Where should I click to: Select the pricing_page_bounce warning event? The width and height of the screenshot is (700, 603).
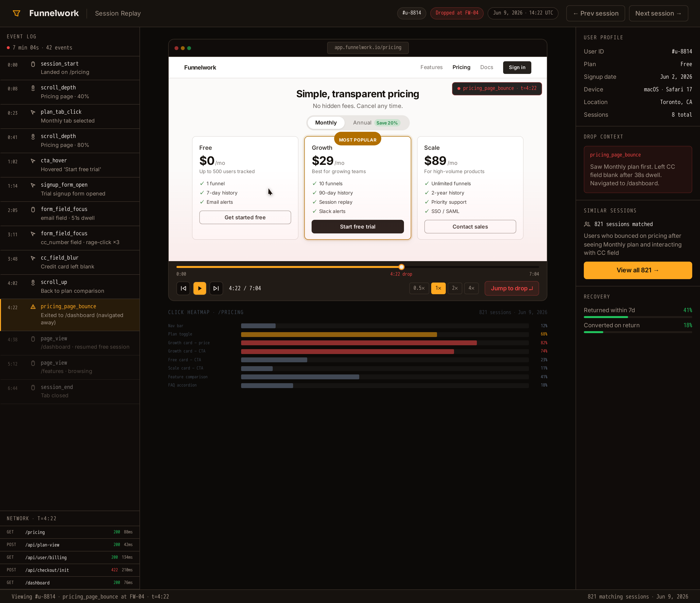click(x=70, y=315)
